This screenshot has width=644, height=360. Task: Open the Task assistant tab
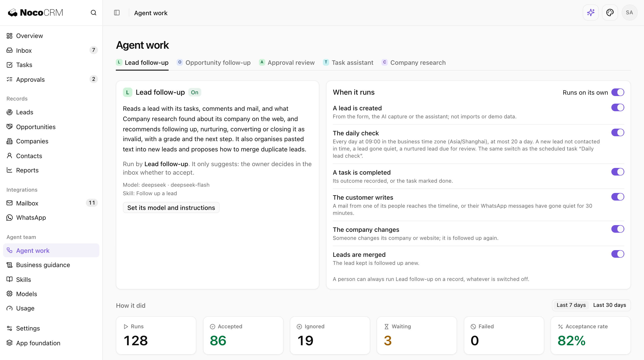click(x=348, y=63)
